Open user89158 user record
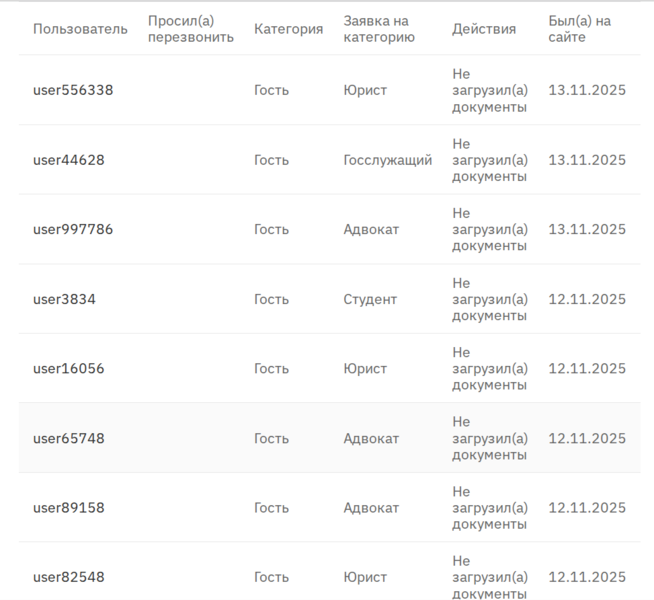 (68, 508)
